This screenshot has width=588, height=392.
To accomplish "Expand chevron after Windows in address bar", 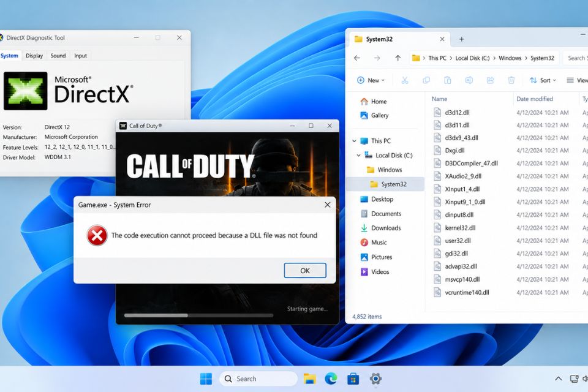I will [x=526, y=58].
